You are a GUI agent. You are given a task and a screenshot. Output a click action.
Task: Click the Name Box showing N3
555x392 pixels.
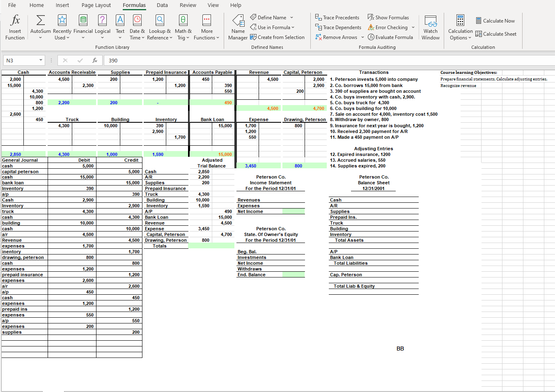pos(21,60)
